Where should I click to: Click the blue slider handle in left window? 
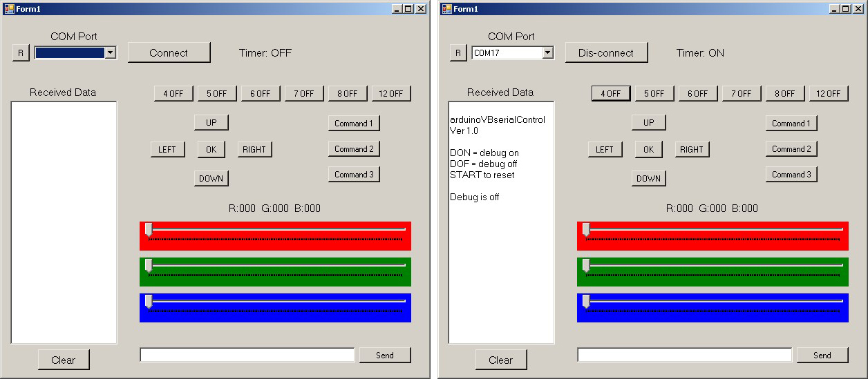(x=149, y=302)
